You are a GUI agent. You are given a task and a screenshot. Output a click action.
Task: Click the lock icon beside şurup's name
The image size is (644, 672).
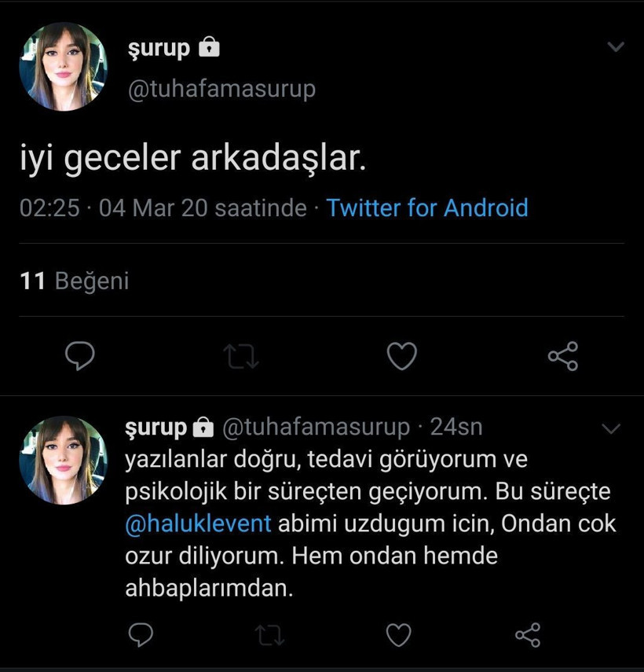click(x=207, y=47)
